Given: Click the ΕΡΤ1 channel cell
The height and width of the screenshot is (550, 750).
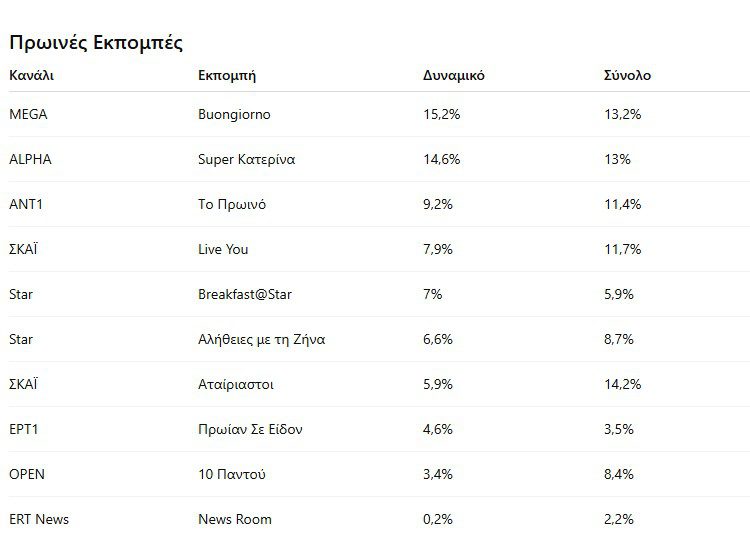Looking at the screenshot, I should click(26, 429).
